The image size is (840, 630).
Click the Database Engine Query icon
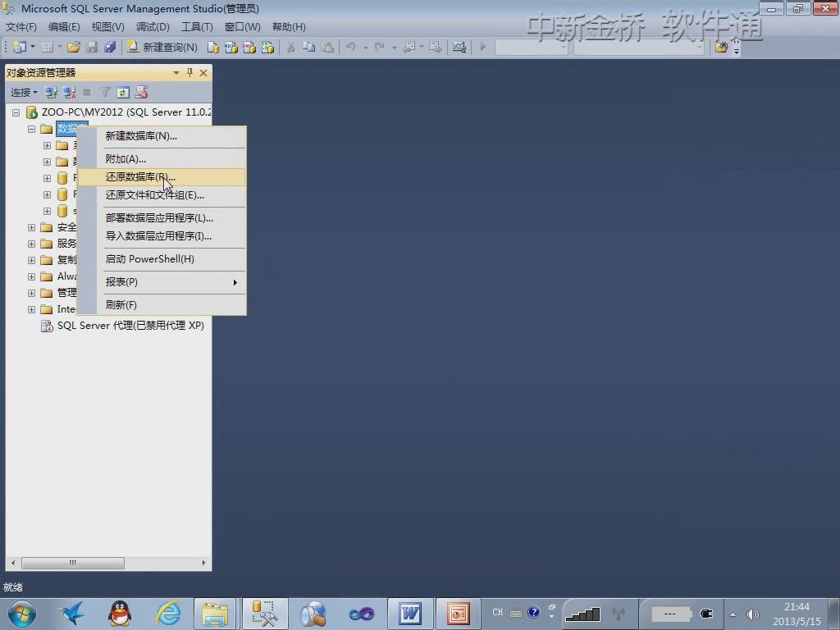click(x=212, y=47)
